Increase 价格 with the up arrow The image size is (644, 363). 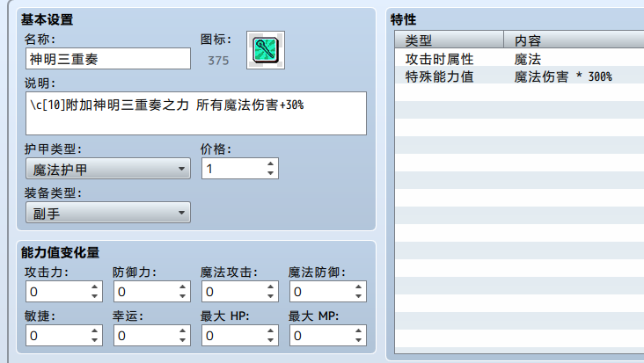pyautogui.click(x=270, y=163)
